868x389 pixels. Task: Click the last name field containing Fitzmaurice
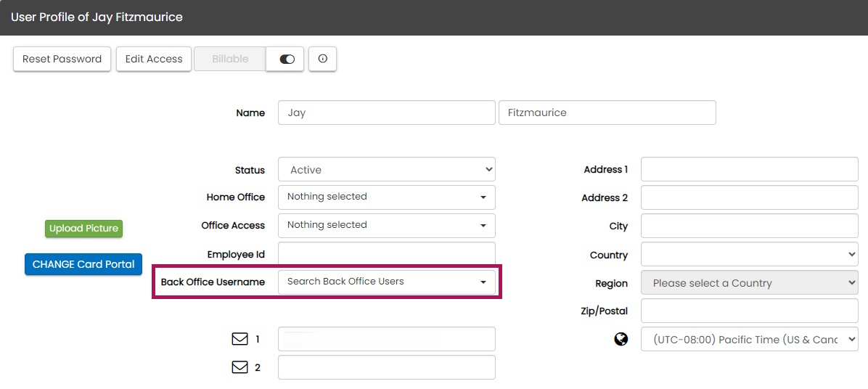(x=607, y=112)
